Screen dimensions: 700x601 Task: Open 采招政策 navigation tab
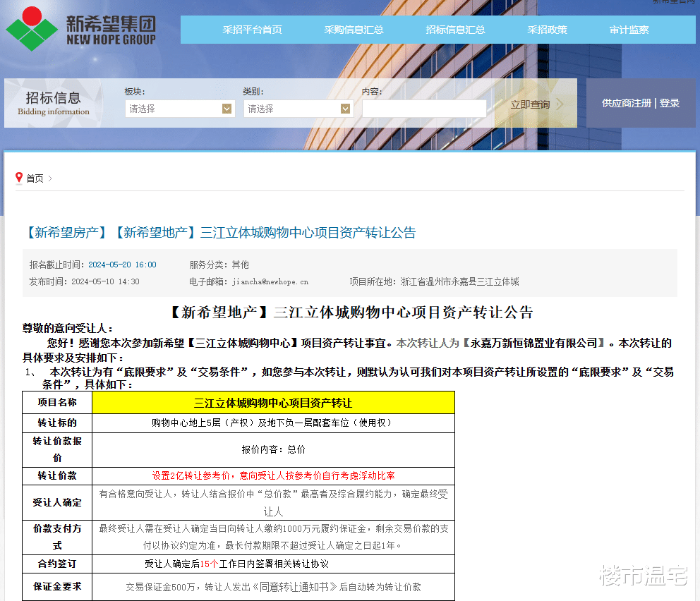[x=548, y=30]
